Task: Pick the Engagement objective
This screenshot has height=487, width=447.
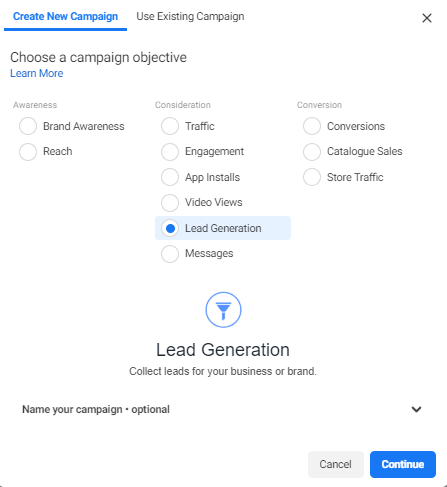Action: [170, 152]
